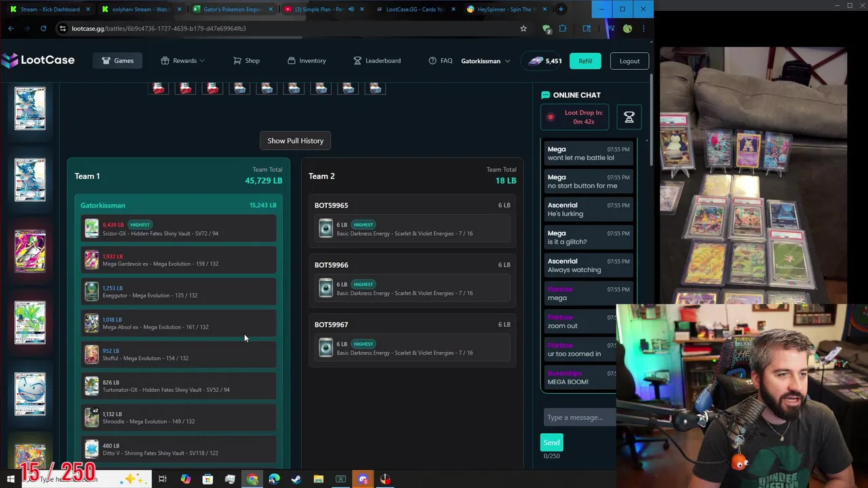Select Scizor-GX Hidden Fates pull card icon
Image resolution: width=868 pixels, height=488 pixels.
point(92,228)
